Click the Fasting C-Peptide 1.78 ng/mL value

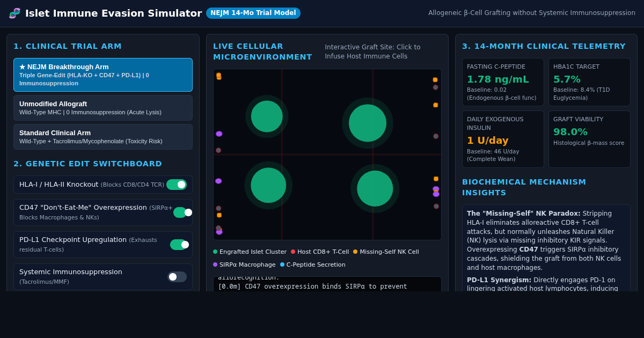click(x=497, y=79)
